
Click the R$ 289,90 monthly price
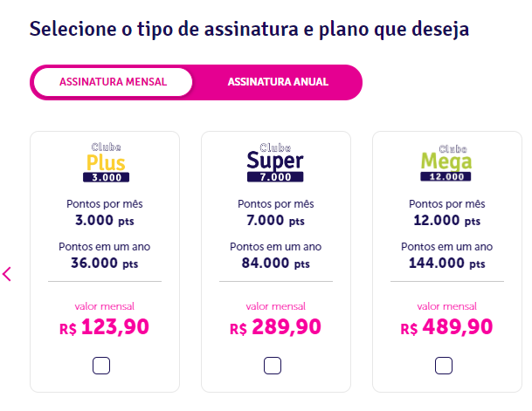pyautogui.click(x=275, y=327)
